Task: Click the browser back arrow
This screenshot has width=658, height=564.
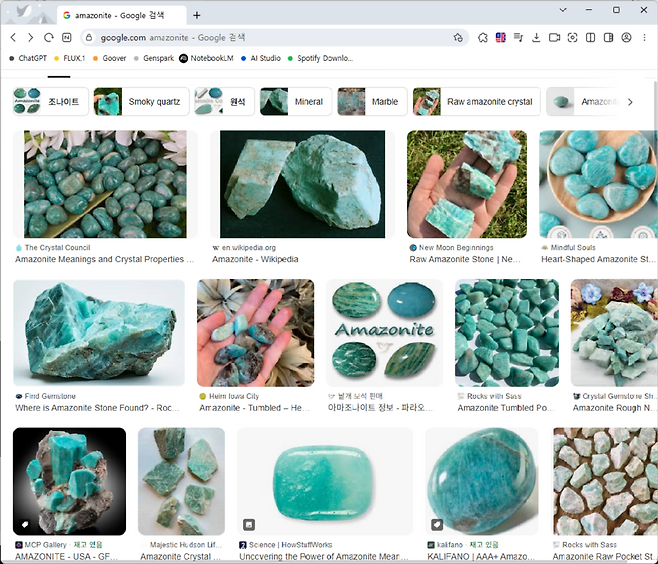Action: 14,37
